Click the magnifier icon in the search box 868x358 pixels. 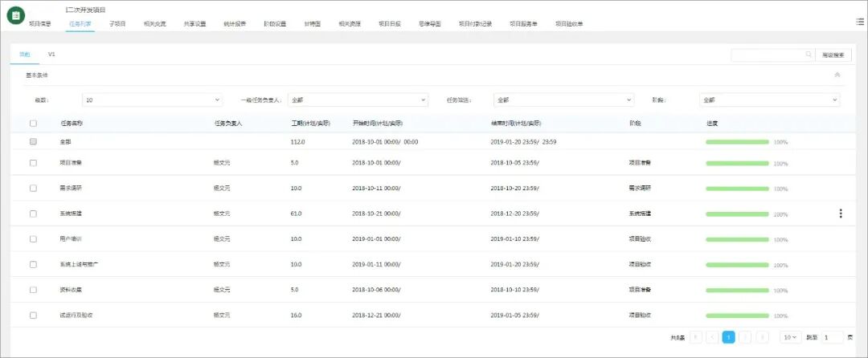tap(809, 55)
